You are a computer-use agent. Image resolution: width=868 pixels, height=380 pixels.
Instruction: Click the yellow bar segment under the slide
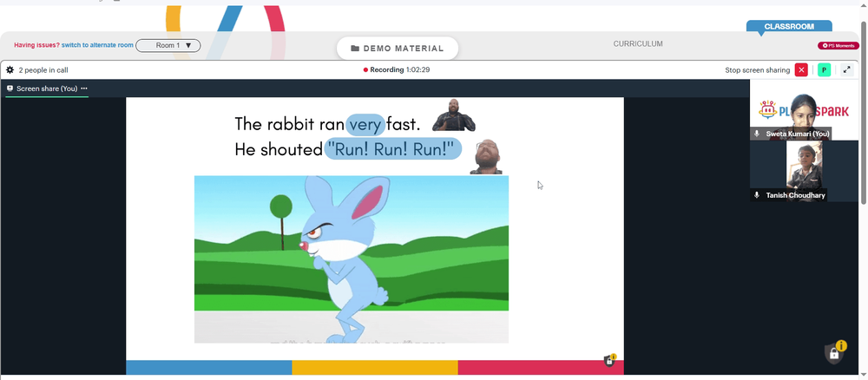[375, 367]
